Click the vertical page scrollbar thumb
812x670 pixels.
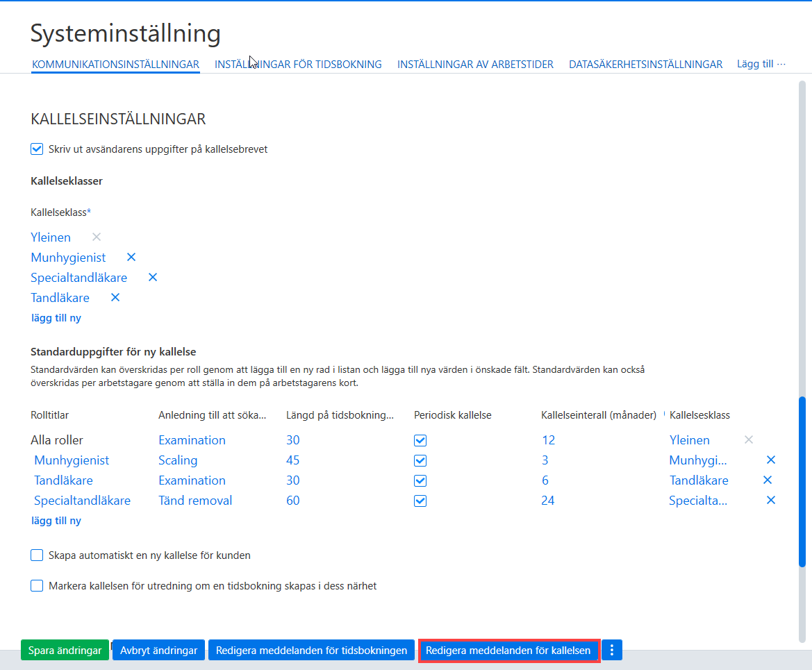tap(802, 482)
